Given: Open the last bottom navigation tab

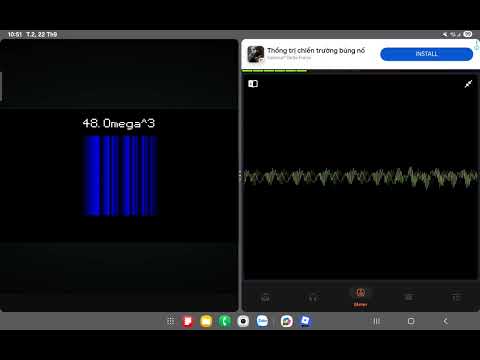Looking at the screenshot, I should pyautogui.click(x=456, y=297).
